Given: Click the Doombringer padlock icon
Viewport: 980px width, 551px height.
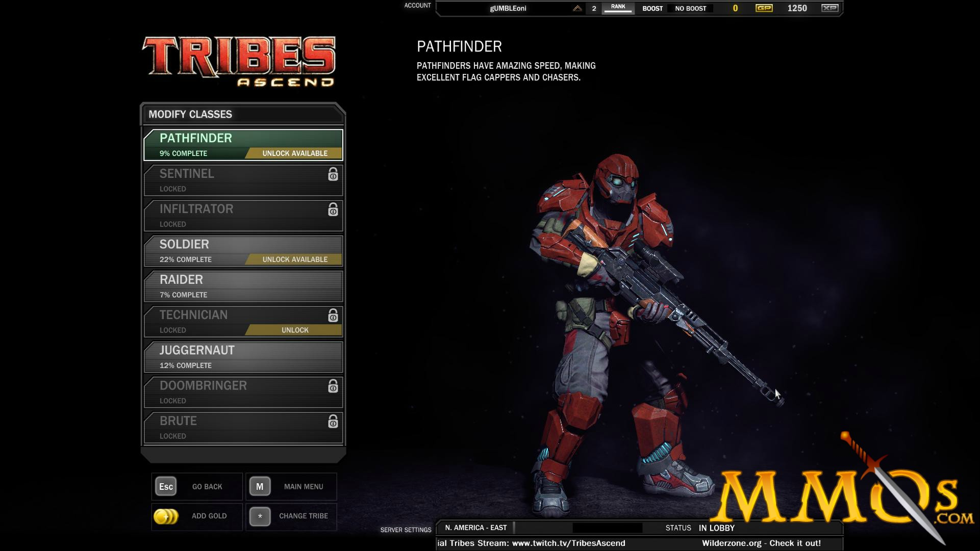Looking at the screenshot, I should click(x=333, y=386).
